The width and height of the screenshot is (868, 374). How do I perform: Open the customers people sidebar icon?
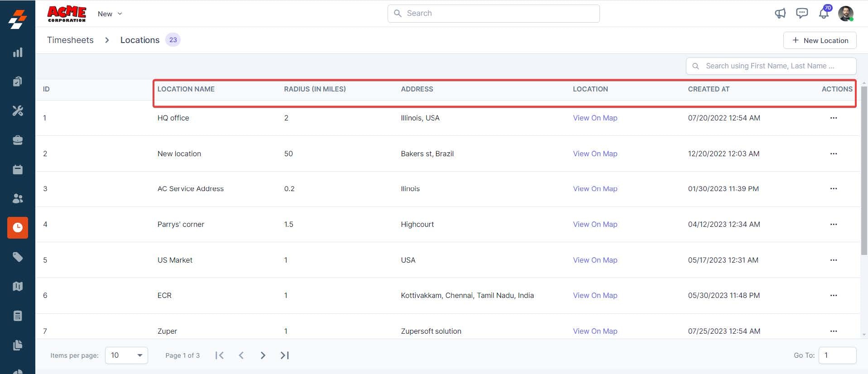[18, 198]
